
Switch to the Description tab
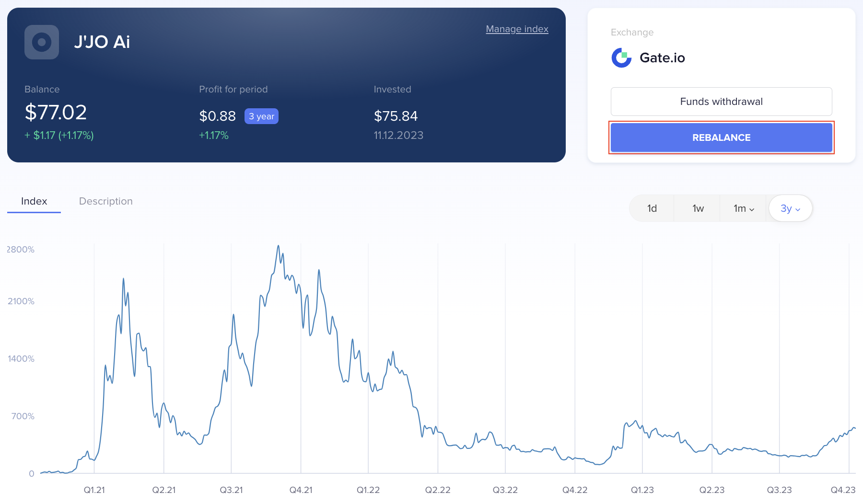pos(106,201)
